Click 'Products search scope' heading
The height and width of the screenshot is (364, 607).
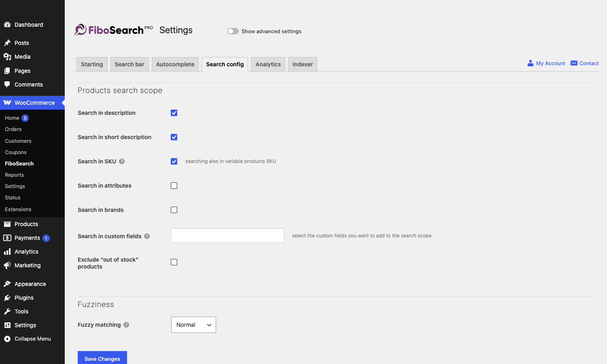click(x=120, y=90)
